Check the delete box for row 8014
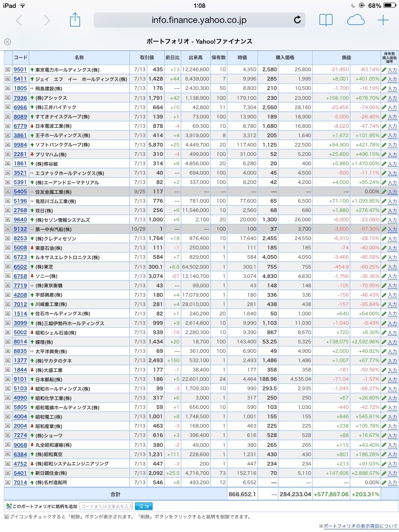399x532 pixels. tap(7, 342)
